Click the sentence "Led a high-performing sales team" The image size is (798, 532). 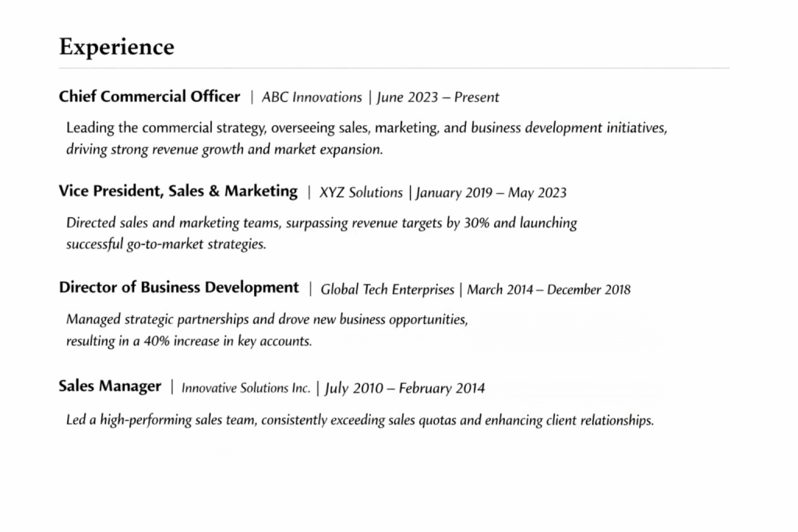tap(359, 421)
